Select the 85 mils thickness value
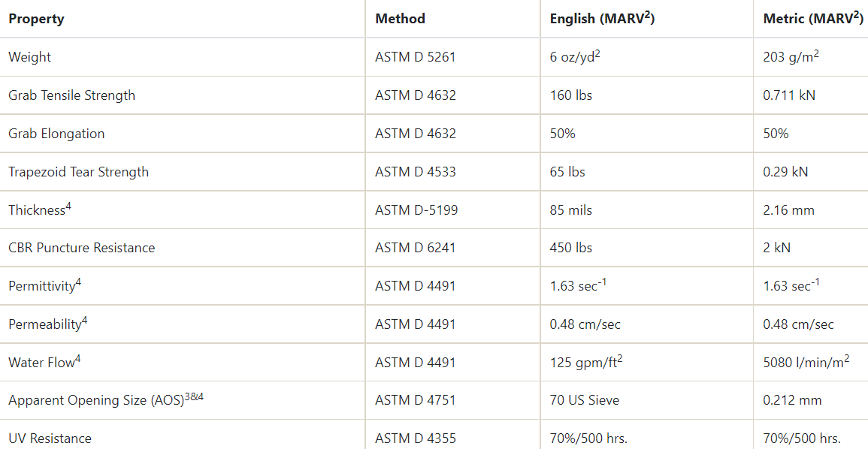 [570, 210]
